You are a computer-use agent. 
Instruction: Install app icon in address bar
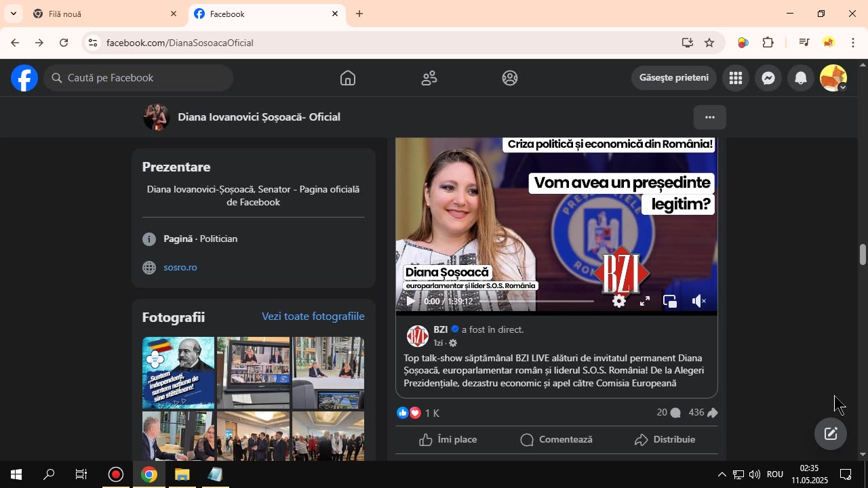click(688, 43)
